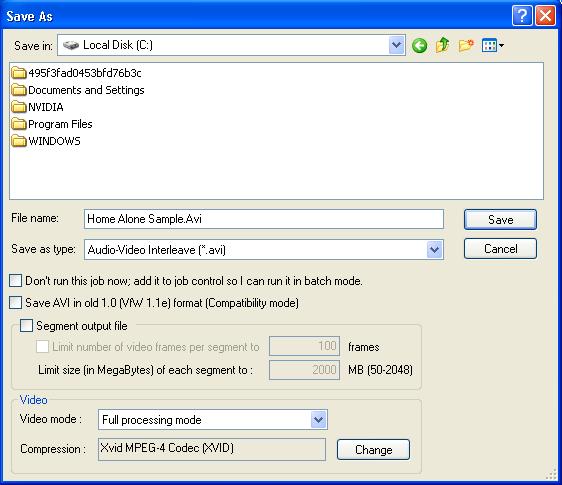
Task: Select the Documents and Settings folder
Action: 78,90
